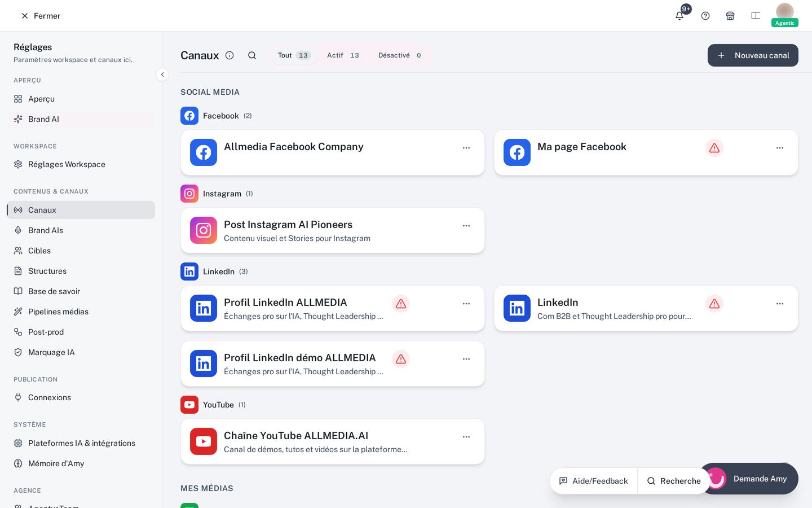Click the Nouveau canal button
This screenshot has width=812, height=508.
click(753, 55)
